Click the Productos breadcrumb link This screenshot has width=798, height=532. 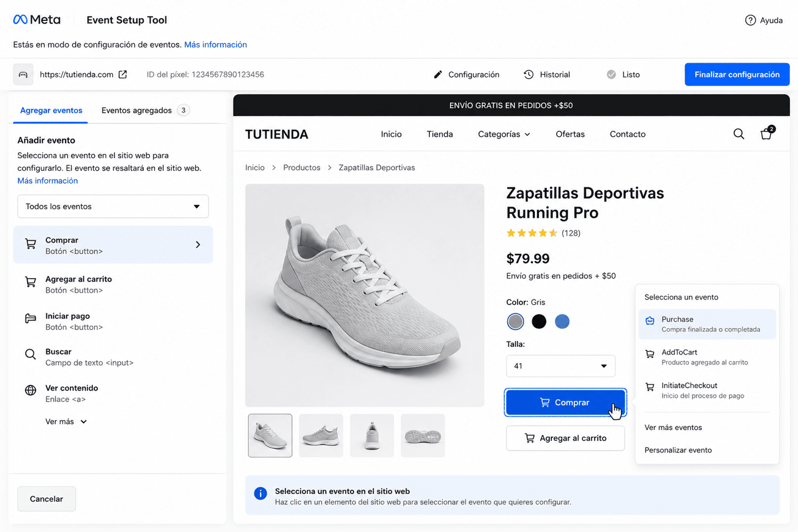[301, 167]
